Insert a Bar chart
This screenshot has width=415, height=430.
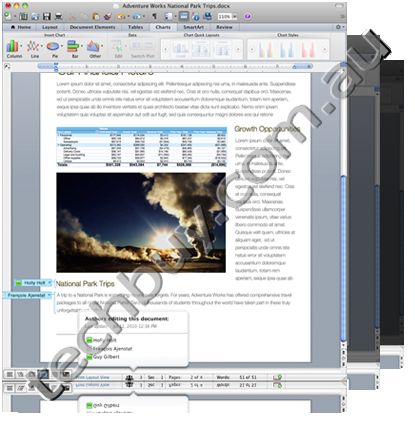click(x=74, y=49)
